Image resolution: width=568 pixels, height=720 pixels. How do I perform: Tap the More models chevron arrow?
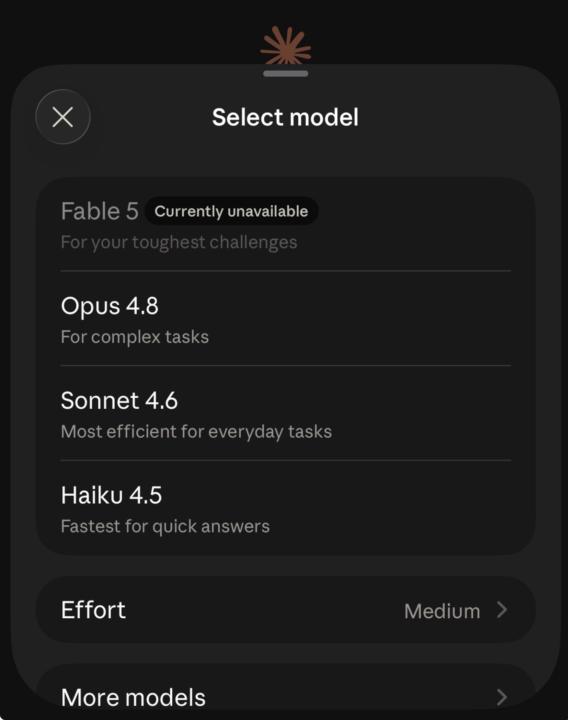(x=502, y=697)
